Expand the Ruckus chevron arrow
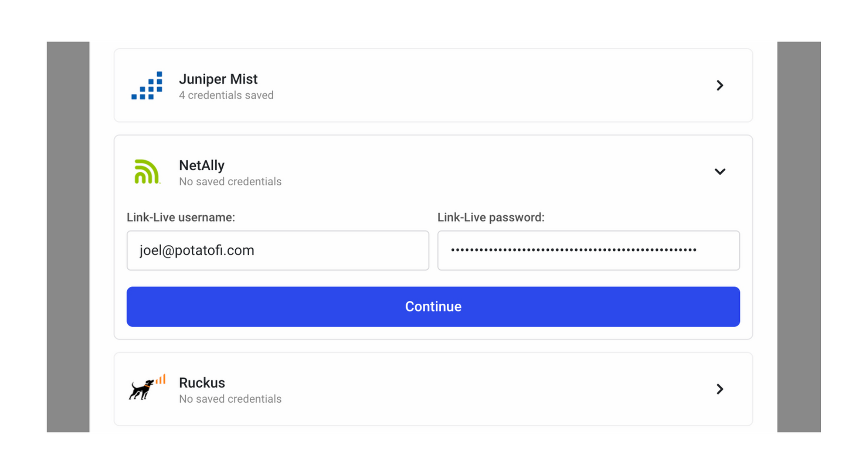 click(x=719, y=389)
